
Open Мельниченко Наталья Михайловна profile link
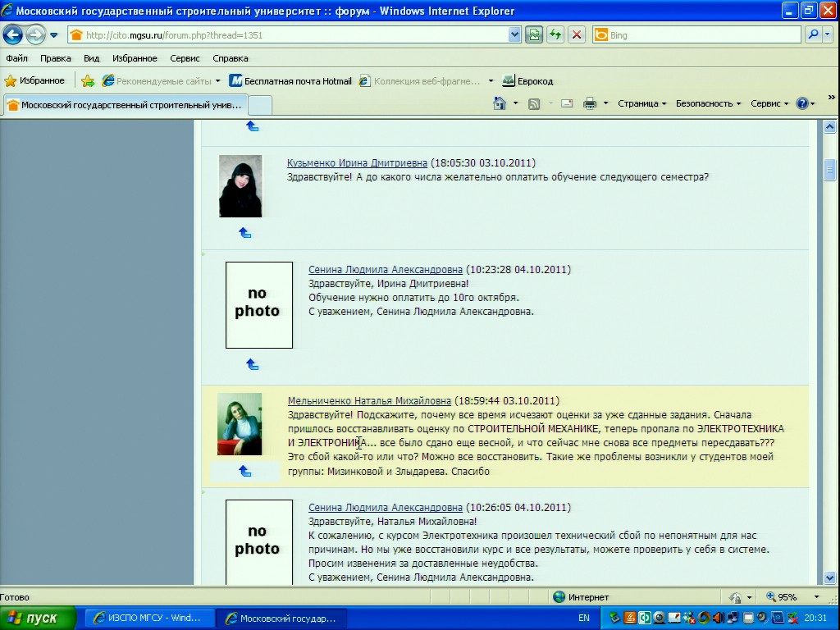[x=370, y=400]
